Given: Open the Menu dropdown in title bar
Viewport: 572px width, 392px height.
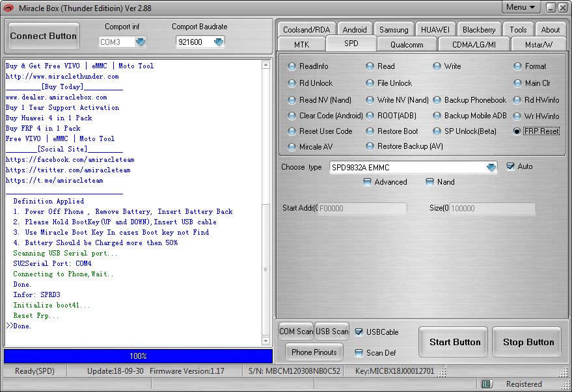Looking at the screenshot, I should pos(520,7).
